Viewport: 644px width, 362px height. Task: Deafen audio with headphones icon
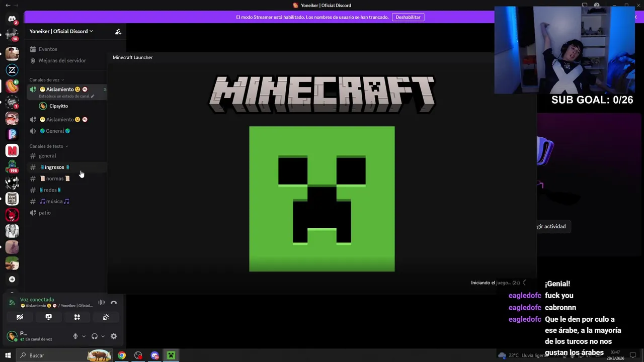(x=94, y=336)
